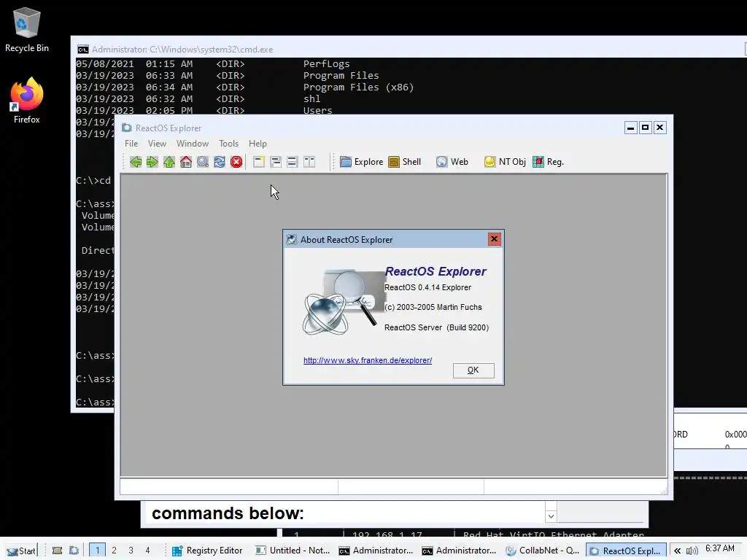
Task: Tile windows horizontally using toolbar icon
Action: tap(292, 162)
